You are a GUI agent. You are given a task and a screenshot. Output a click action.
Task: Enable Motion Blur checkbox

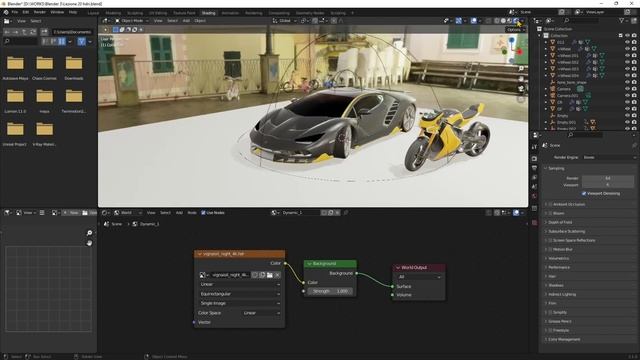tap(550, 249)
